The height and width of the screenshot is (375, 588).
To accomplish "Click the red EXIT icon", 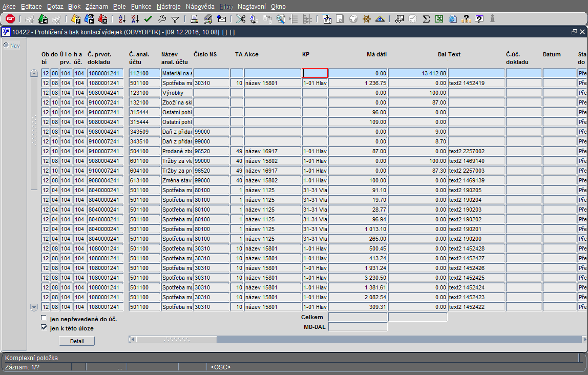I will point(10,19).
